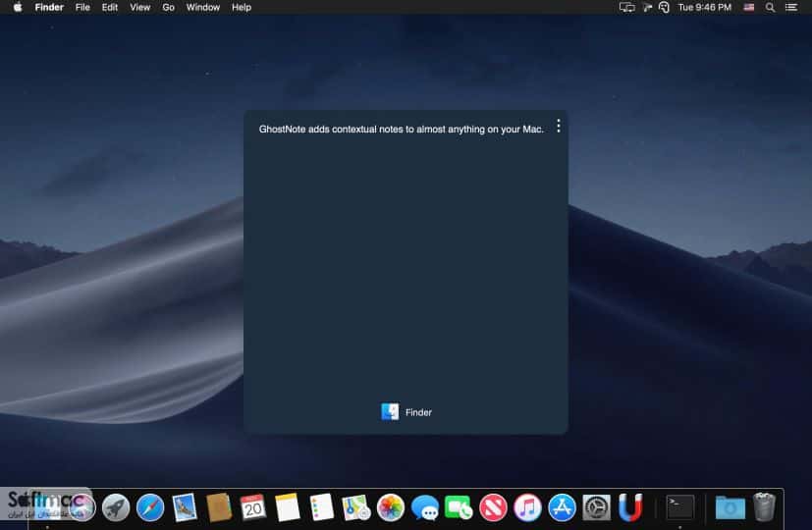The width and height of the screenshot is (812, 530).
Task: Open Terminal from the Dock
Action: click(x=680, y=506)
